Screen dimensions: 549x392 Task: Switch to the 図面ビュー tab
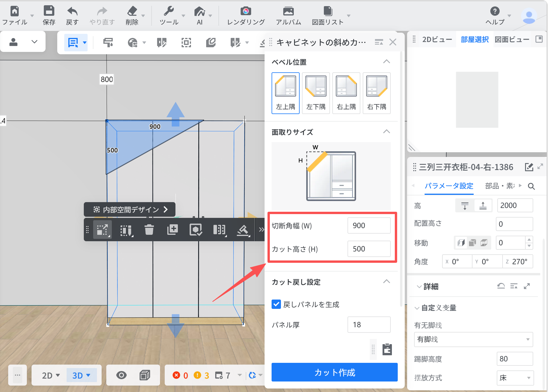512,39
